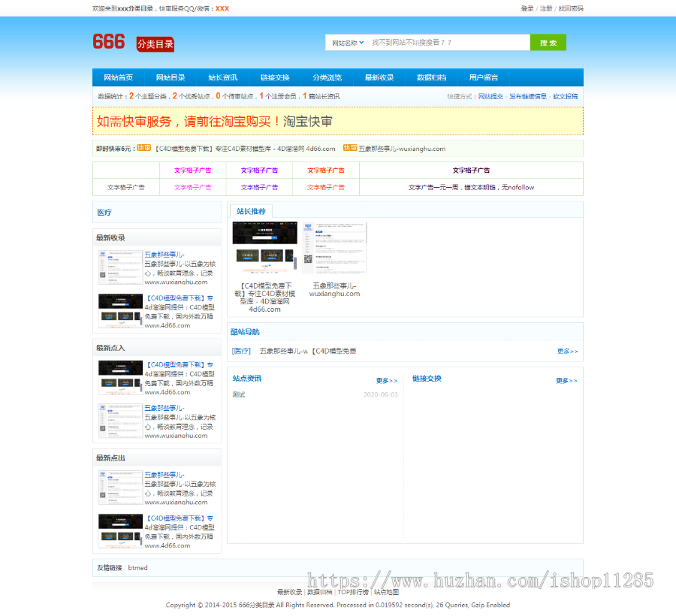Open the 五象那些事儿 title in 最新点入
Viewport: 676px width, 616px height.
pyautogui.click(x=164, y=408)
